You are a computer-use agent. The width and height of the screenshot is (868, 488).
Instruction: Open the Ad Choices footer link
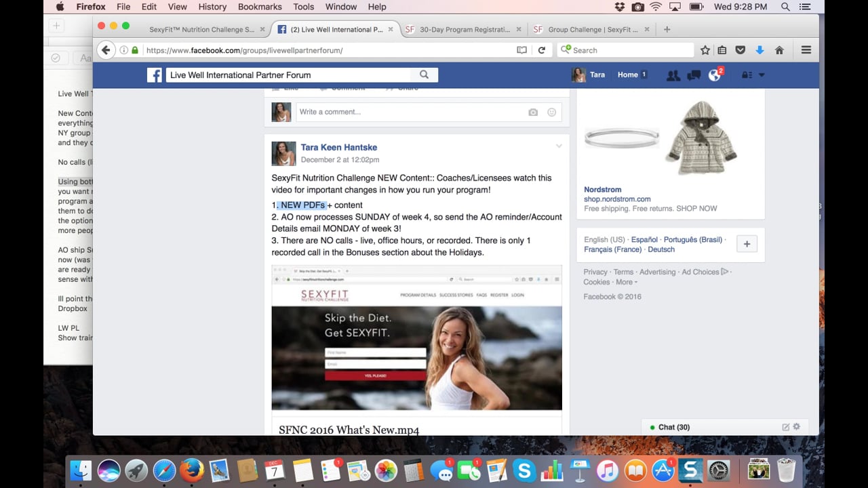coord(705,272)
